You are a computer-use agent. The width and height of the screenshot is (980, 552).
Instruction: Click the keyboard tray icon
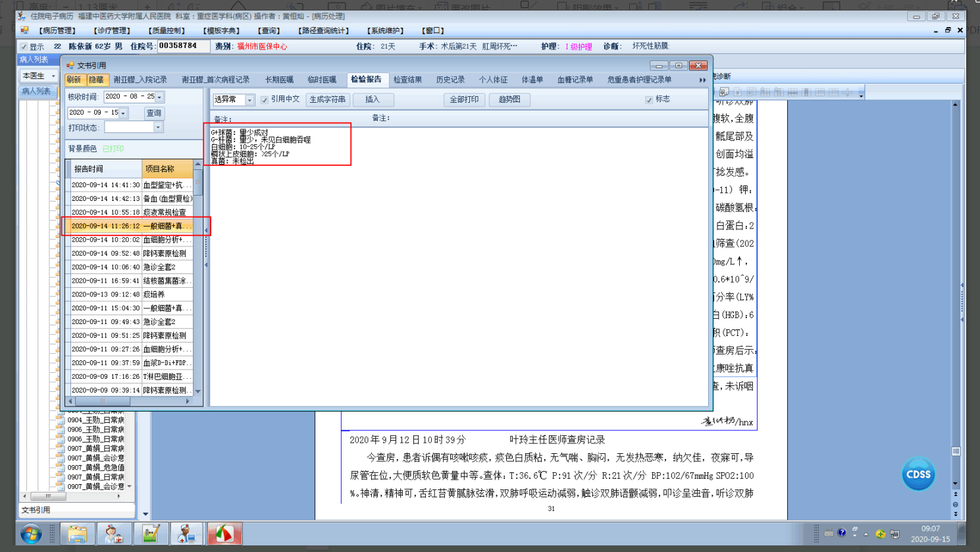point(829,534)
